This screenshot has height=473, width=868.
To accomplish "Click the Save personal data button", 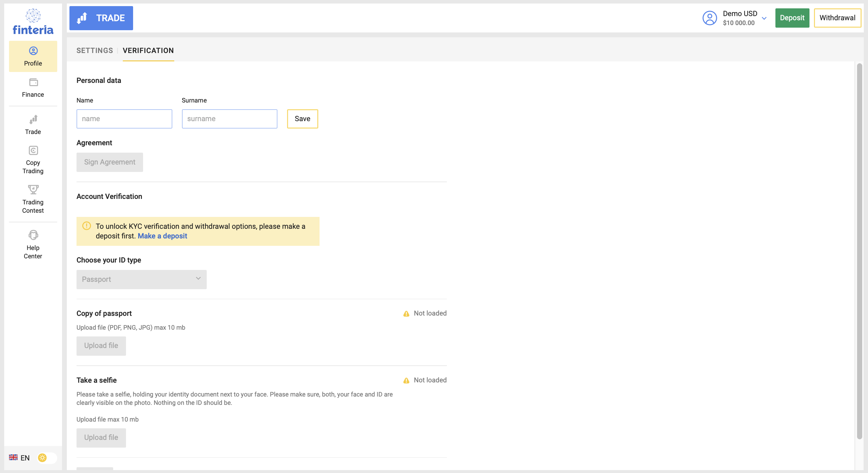I will point(302,119).
